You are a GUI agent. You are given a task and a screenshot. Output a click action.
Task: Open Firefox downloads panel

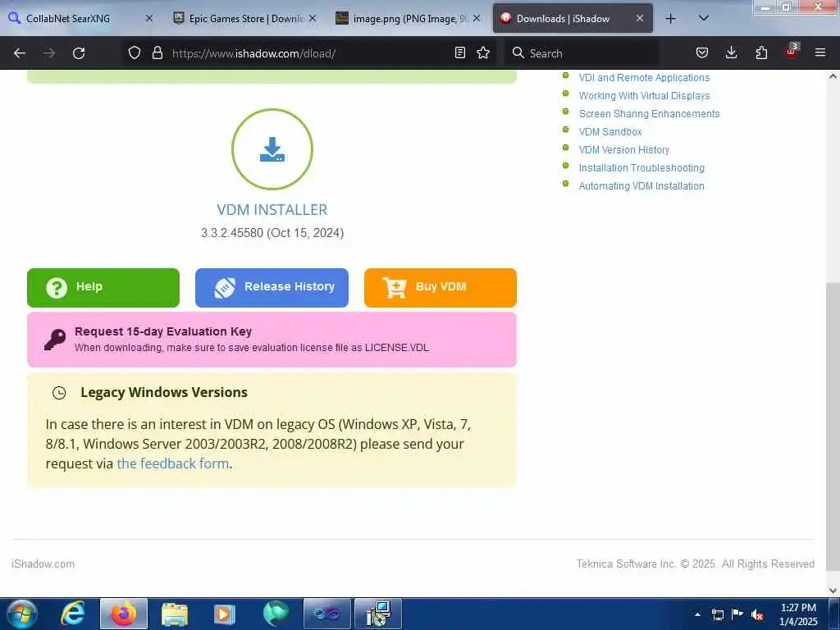click(731, 52)
